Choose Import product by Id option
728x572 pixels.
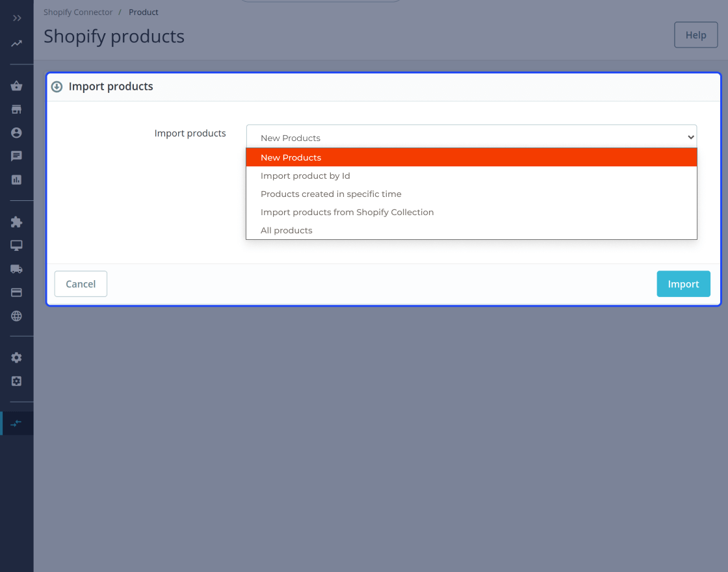tap(471, 175)
